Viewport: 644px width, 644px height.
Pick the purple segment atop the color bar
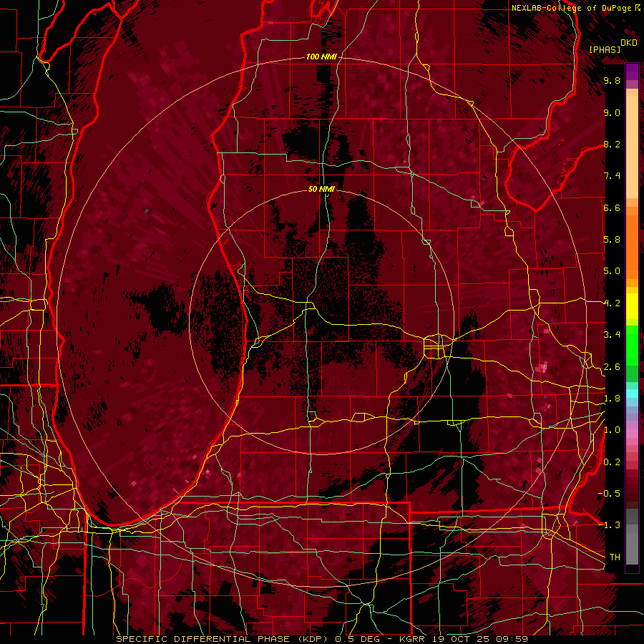[632, 72]
